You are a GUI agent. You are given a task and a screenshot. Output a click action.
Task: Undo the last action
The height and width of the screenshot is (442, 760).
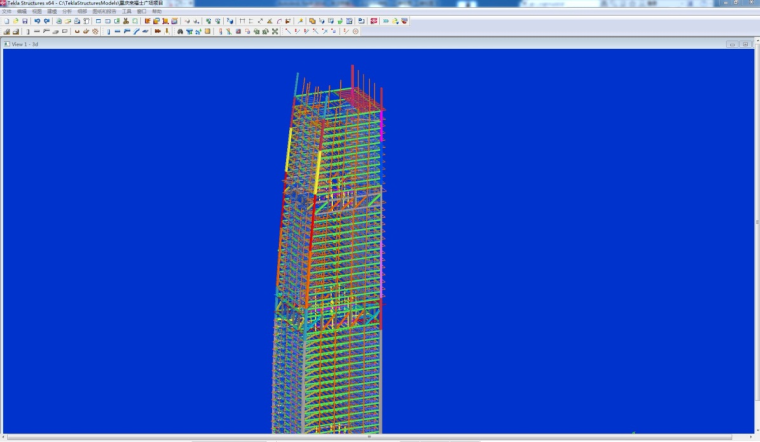click(x=37, y=21)
